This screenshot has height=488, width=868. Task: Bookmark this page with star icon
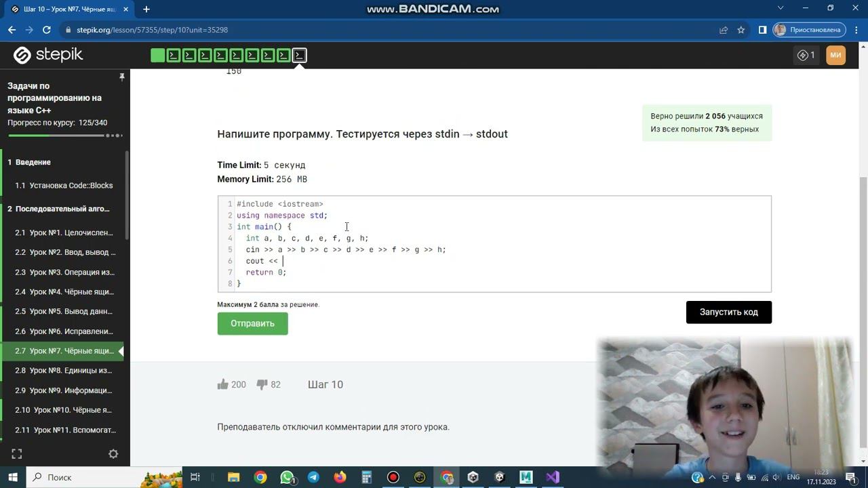click(x=741, y=30)
